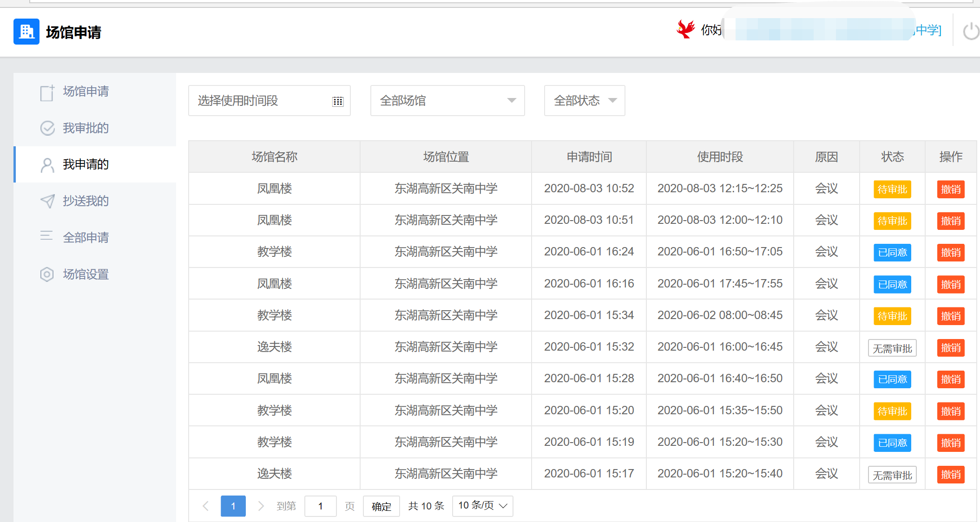Click 抄送我的 paper plane icon
The height and width of the screenshot is (522, 980).
(47, 201)
